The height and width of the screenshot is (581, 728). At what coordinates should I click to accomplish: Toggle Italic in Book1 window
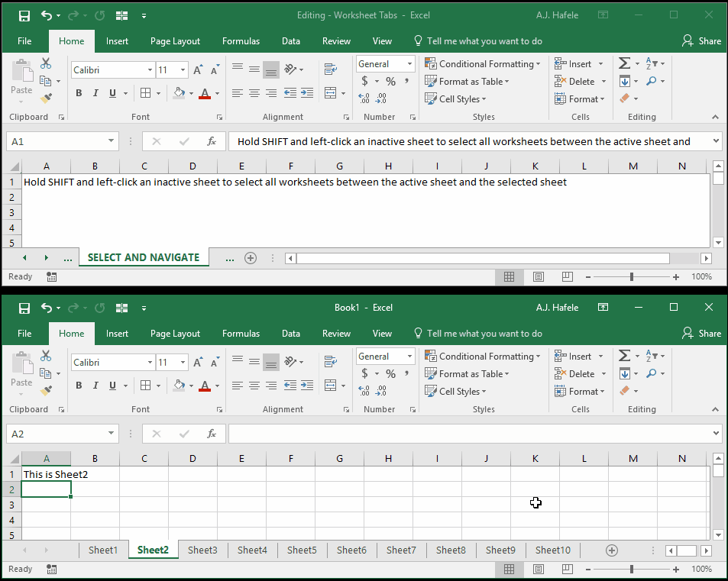pos(95,386)
